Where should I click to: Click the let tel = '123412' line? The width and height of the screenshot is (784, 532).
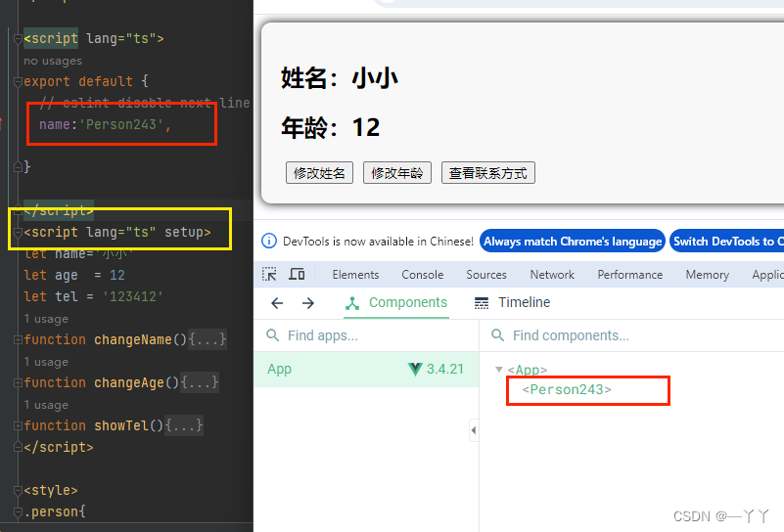point(93,296)
